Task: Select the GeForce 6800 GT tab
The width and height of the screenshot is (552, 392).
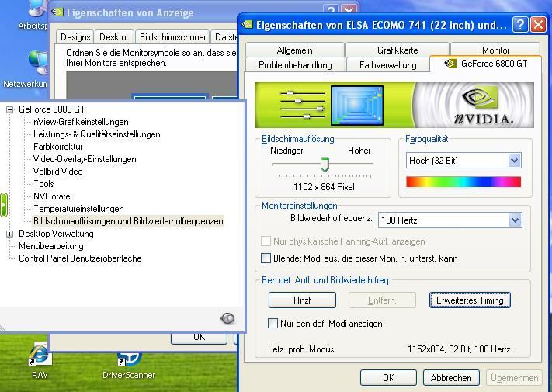Action: (486, 64)
